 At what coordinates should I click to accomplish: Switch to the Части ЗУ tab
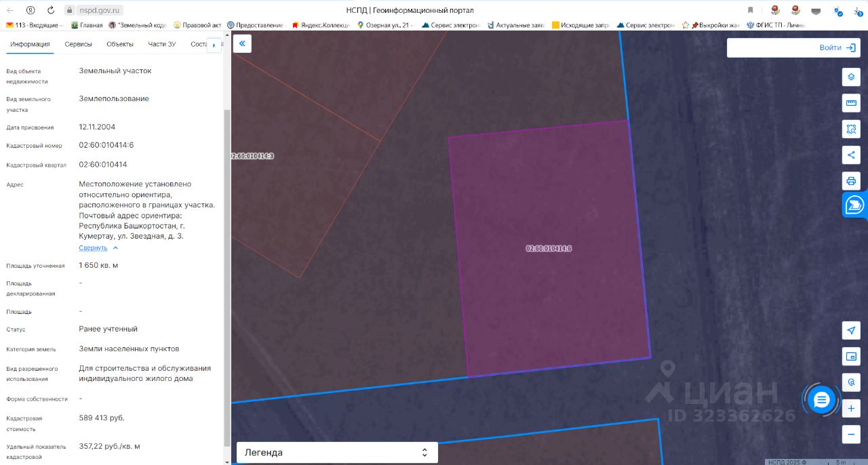[x=162, y=44]
